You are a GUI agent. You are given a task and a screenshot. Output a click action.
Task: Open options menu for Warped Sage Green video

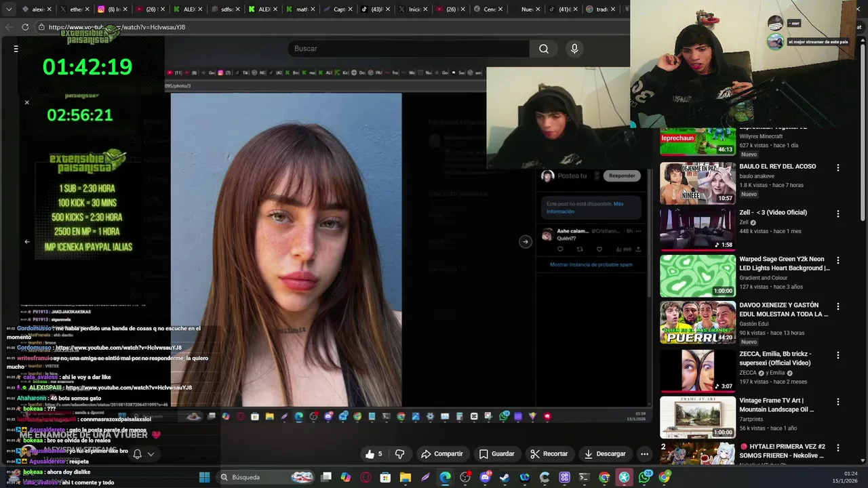[x=838, y=260]
